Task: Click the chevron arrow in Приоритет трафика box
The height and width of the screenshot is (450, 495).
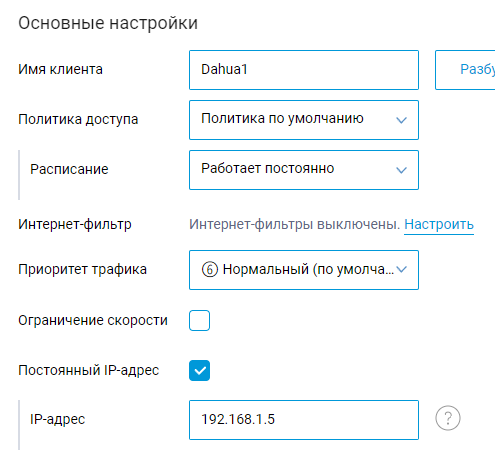Action: coord(401,269)
